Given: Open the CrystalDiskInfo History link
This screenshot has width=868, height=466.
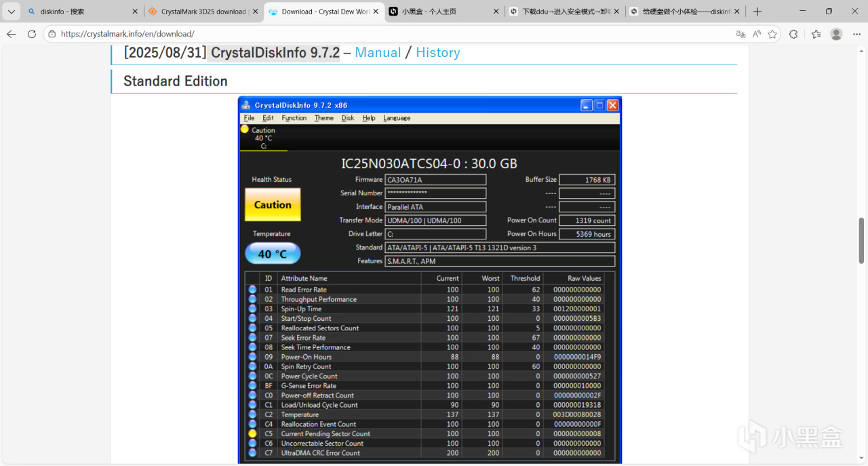Looking at the screenshot, I should pos(437,52).
